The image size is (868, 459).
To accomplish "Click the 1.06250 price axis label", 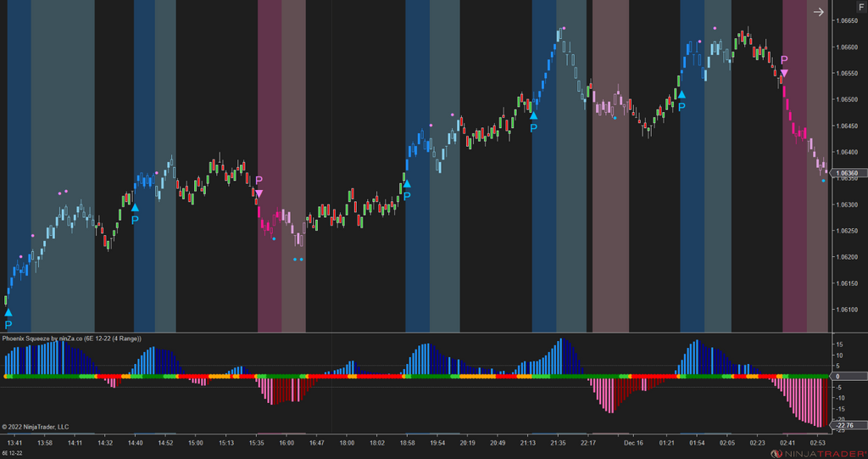I will 847,231.
